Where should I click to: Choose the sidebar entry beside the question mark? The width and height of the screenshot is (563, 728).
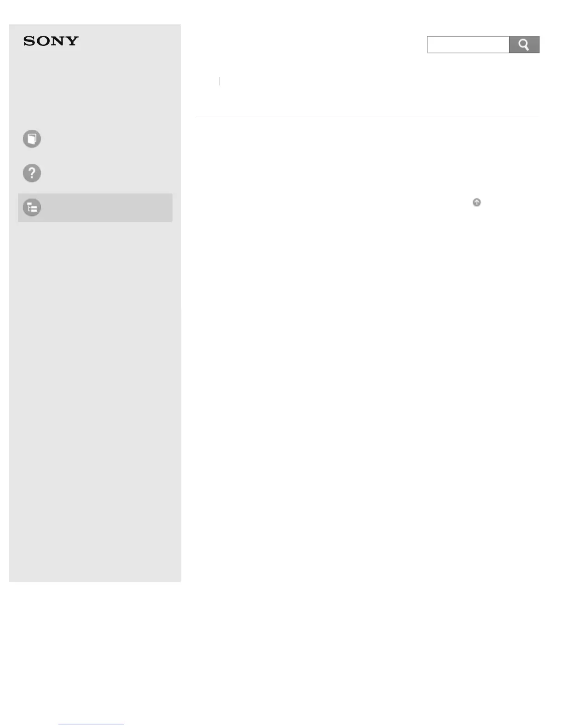pyautogui.click(x=95, y=173)
